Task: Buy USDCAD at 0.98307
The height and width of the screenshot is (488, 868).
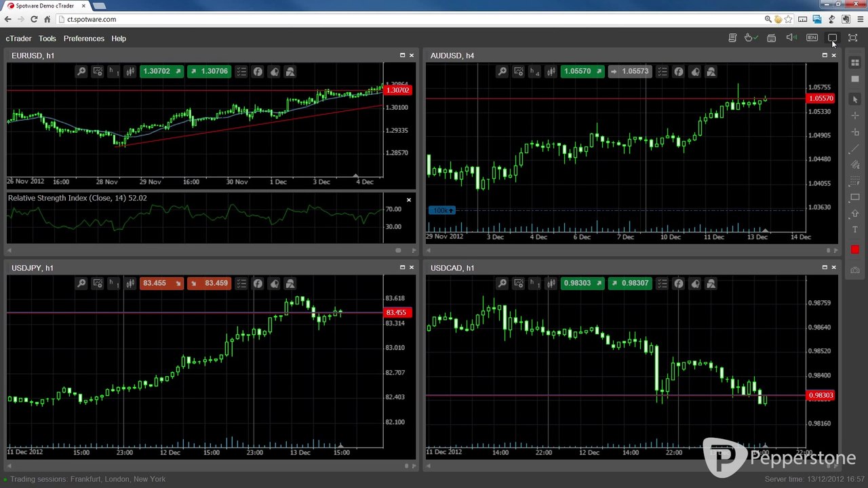Action: click(629, 283)
